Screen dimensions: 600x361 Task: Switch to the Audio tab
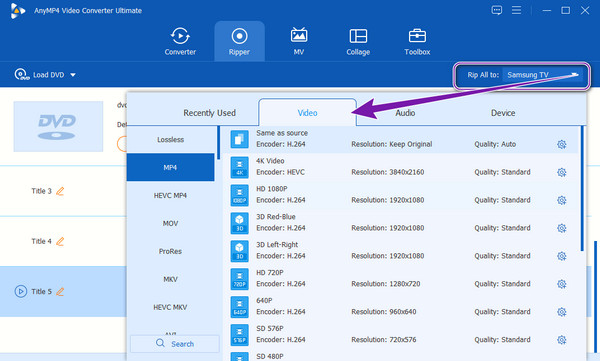[x=405, y=113]
